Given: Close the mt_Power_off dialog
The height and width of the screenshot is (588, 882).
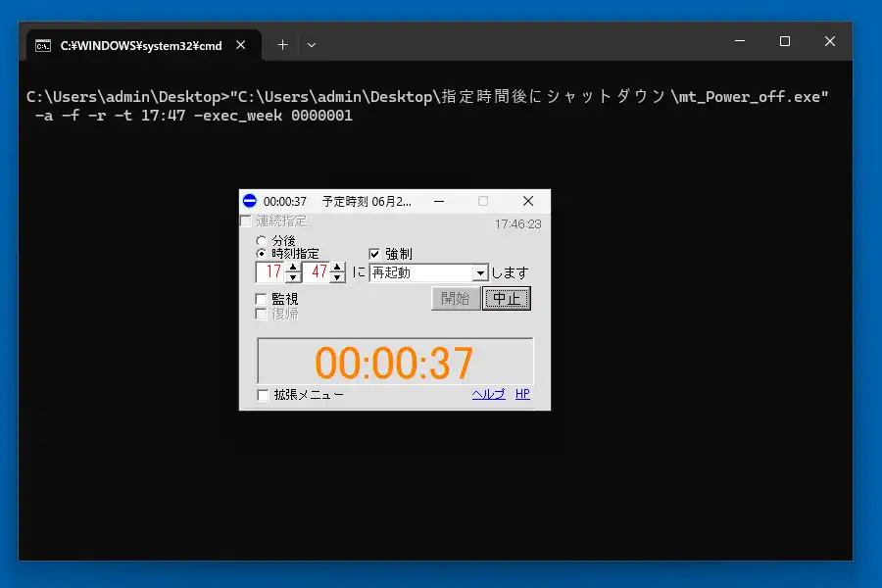Looking at the screenshot, I should click(527, 202).
